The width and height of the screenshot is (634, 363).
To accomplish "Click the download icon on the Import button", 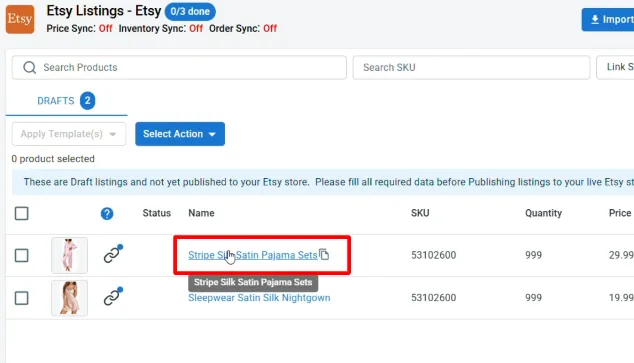I will [595, 19].
